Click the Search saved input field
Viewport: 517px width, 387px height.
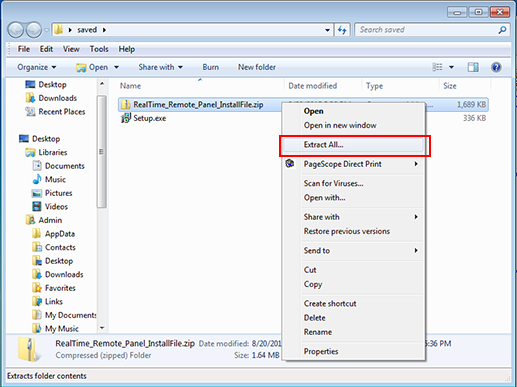[427, 30]
